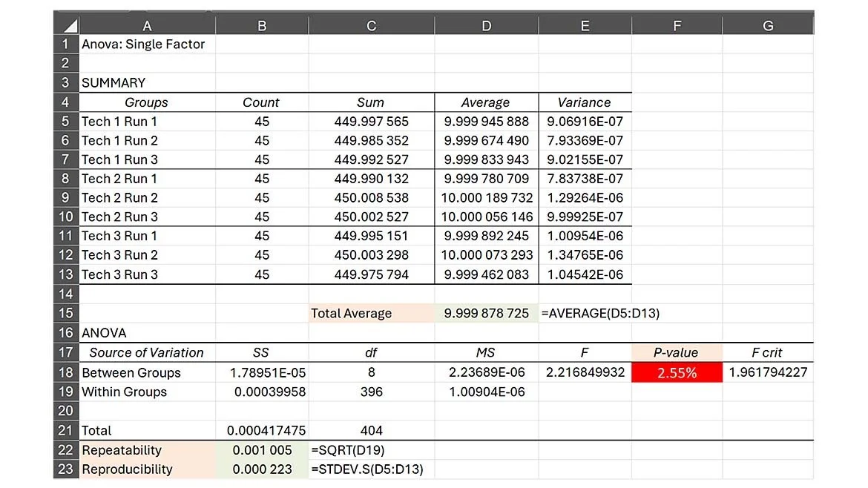868x488 pixels.
Task: Select row 1 header
Action: pyautogui.click(x=66, y=44)
